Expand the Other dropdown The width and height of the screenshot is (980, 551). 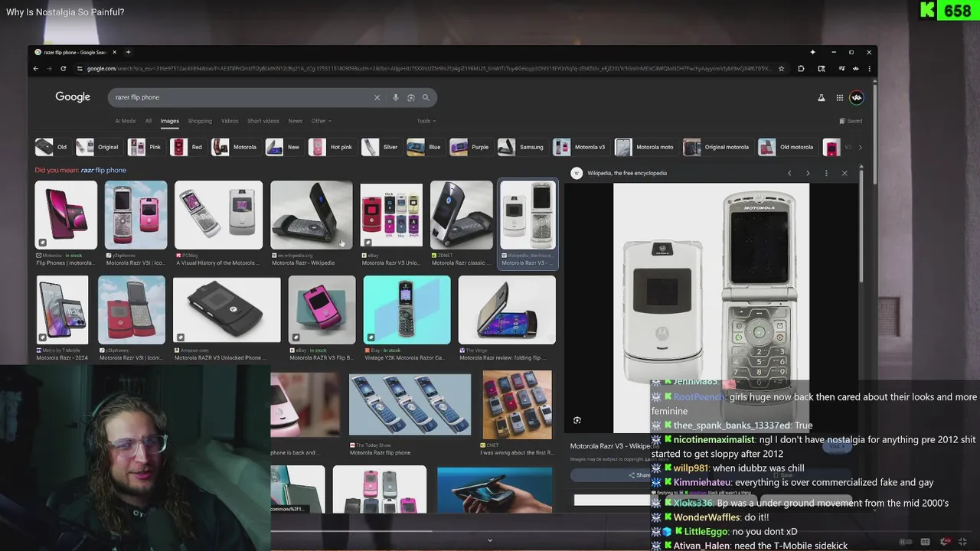(x=321, y=121)
